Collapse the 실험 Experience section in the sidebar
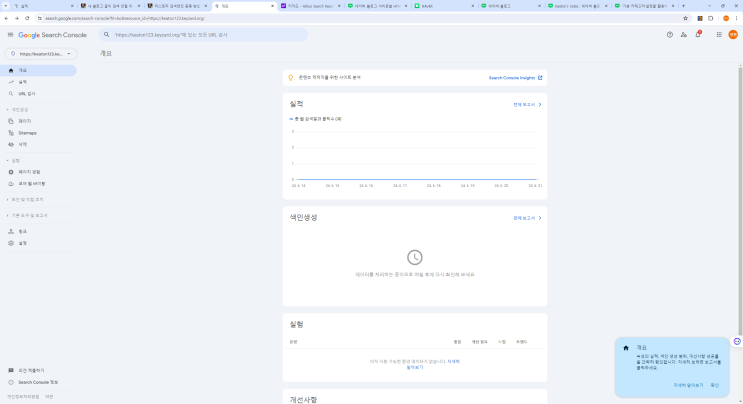This screenshot has width=743, height=404. point(13,161)
